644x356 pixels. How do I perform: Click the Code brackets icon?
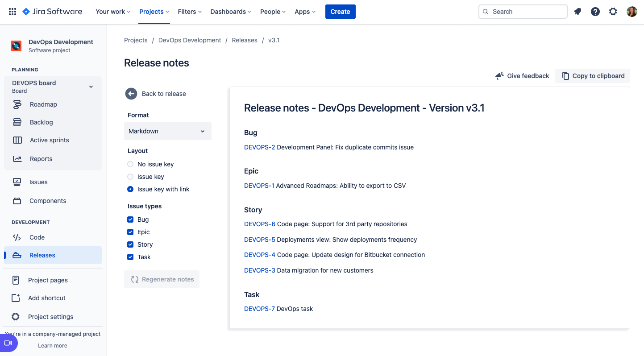[x=17, y=237]
